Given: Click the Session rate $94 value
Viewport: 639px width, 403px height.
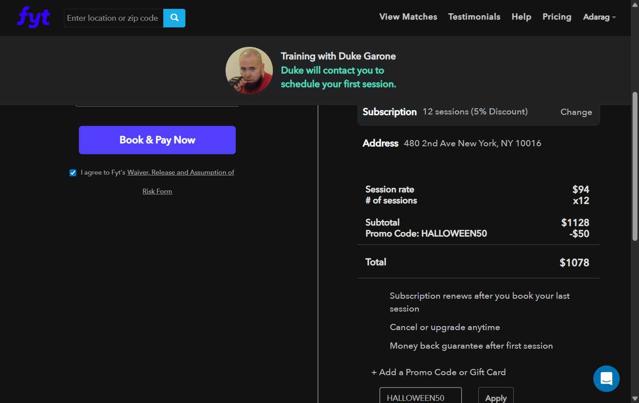Looking at the screenshot, I should tap(580, 189).
